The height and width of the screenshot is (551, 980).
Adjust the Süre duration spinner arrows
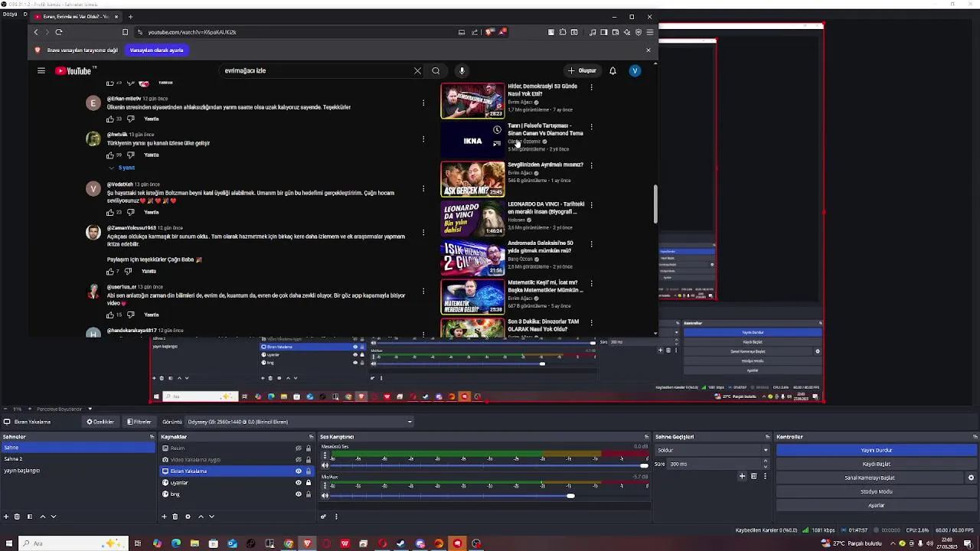point(766,464)
